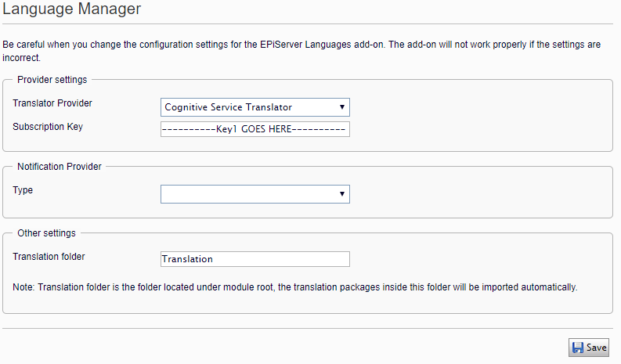The height and width of the screenshot is (364, 621).
Task: Click the Subscription Key label
Action: (48, 127)
